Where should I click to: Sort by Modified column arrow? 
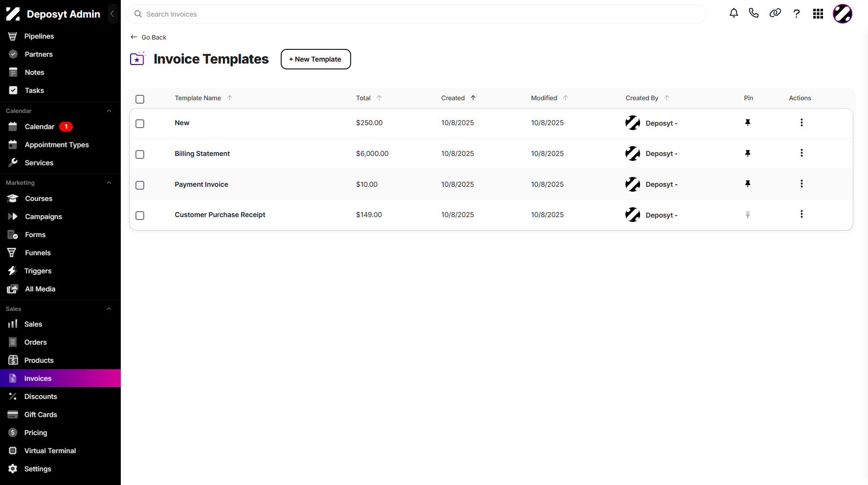pyautogui.click(x=566, y=98)
